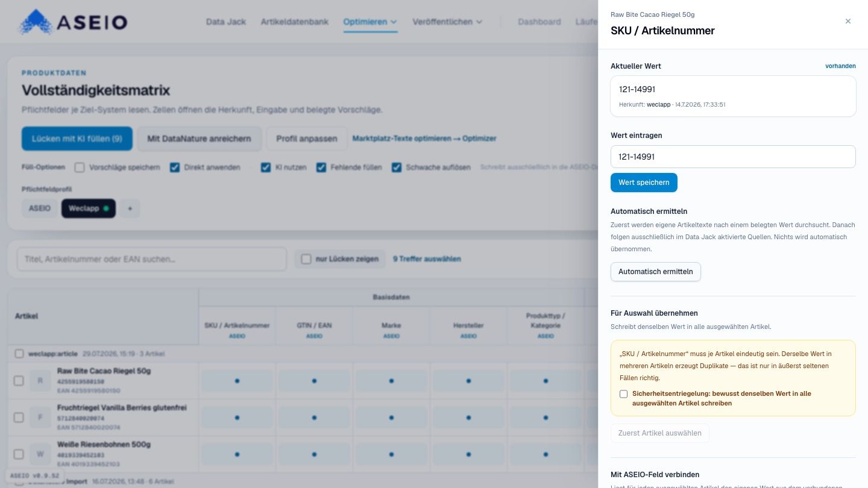Image resolution: width=868 pixels, height=488 pixels.
Task: Add a new Pflichtfeldprofil with plus
Action: (129, 208)
